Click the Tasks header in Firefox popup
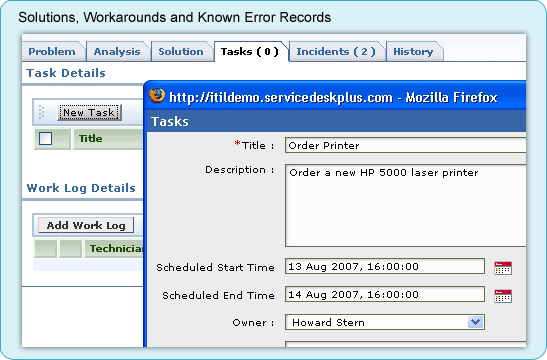547x360 pixels. point(170,121)
